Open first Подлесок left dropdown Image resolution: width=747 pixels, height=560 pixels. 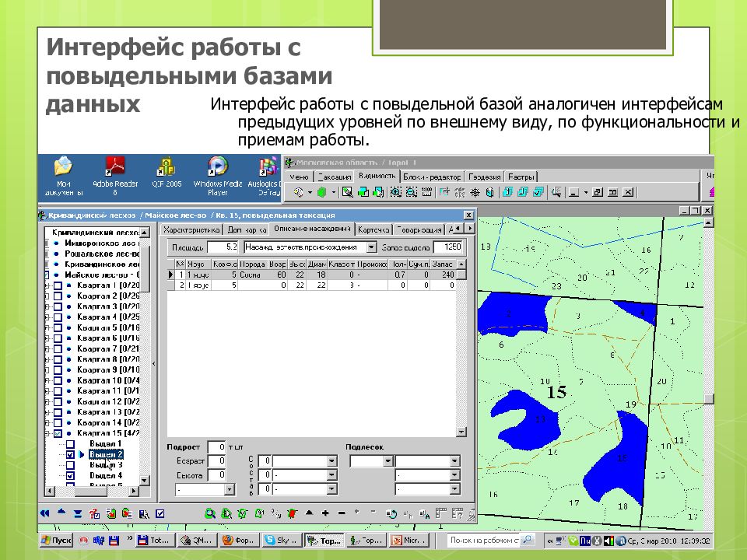[x=388, y=461]
